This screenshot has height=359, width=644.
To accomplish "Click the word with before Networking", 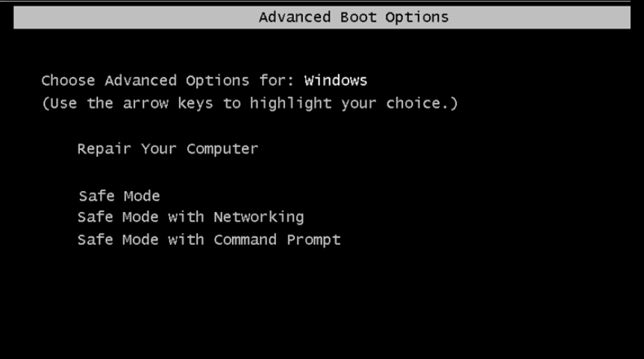I will pos(186,217).
